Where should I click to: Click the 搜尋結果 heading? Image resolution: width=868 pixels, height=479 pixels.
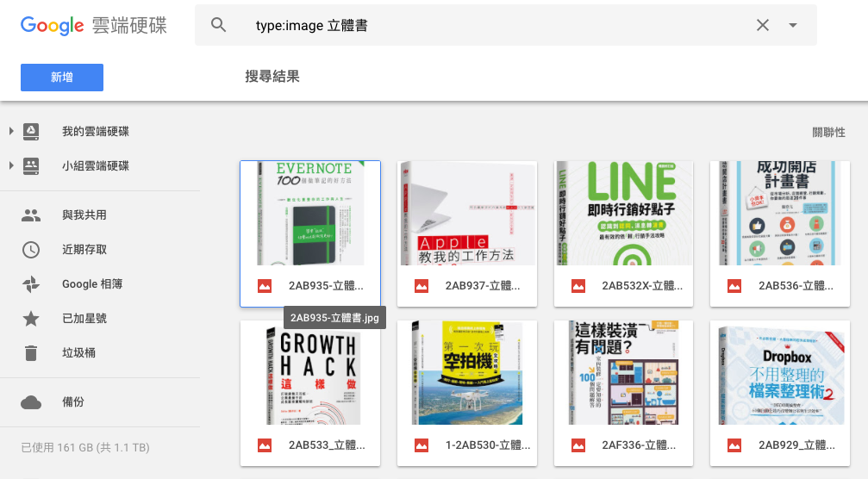point(272,77)
